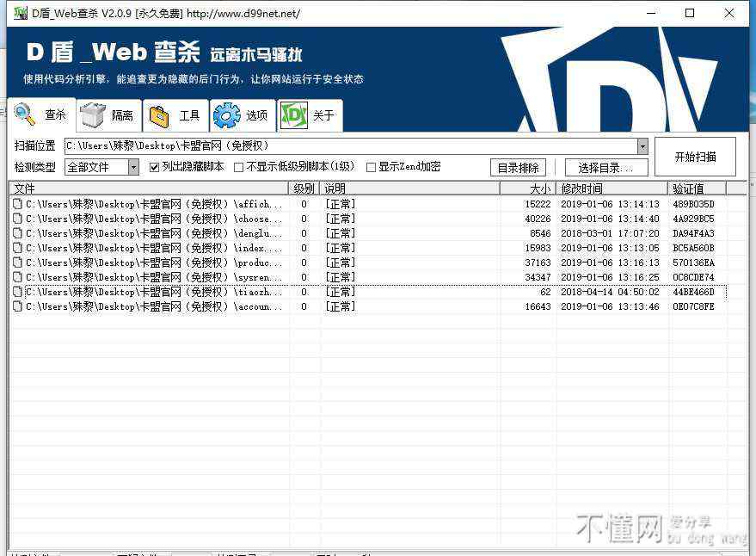Enable 显示Zend加密 checkbox

(371, 168)
